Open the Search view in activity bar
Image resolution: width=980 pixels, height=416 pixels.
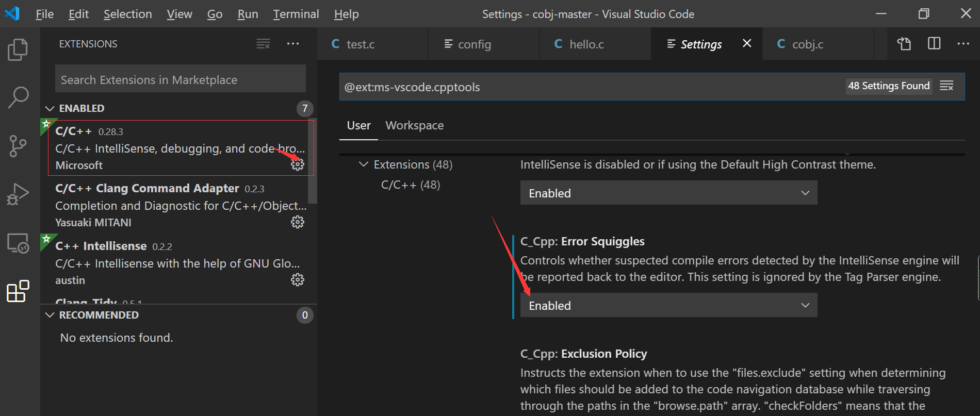[18, 97]
